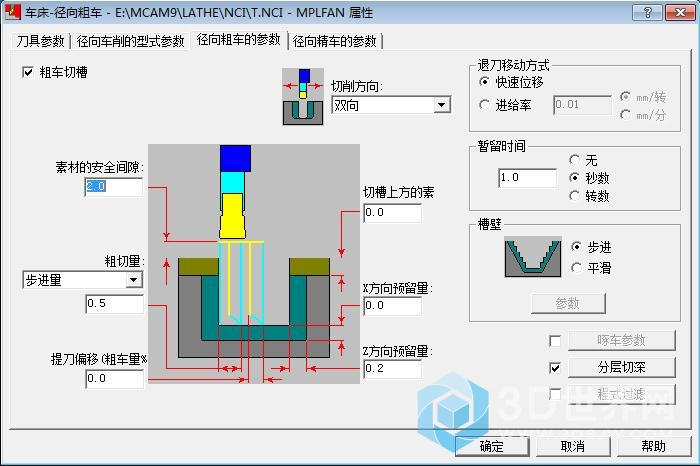Cancel with the 取消 button
The height and width of the screenshot is (466, 700).
tap(573, 446)
